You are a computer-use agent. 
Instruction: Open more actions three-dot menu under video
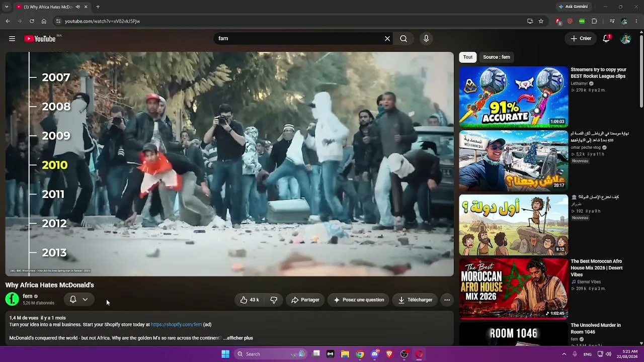tap(447, 300)
